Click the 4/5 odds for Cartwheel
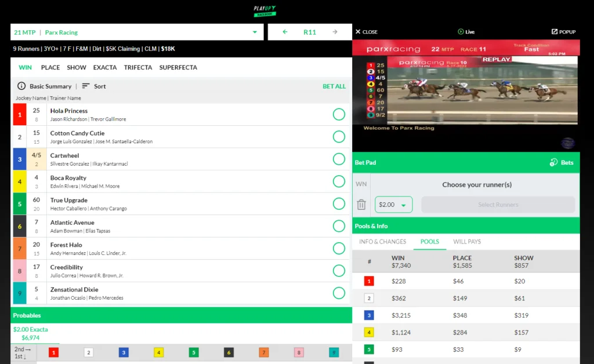The height and width of the screenshot is (364, 594). click(x=37, y=155)
